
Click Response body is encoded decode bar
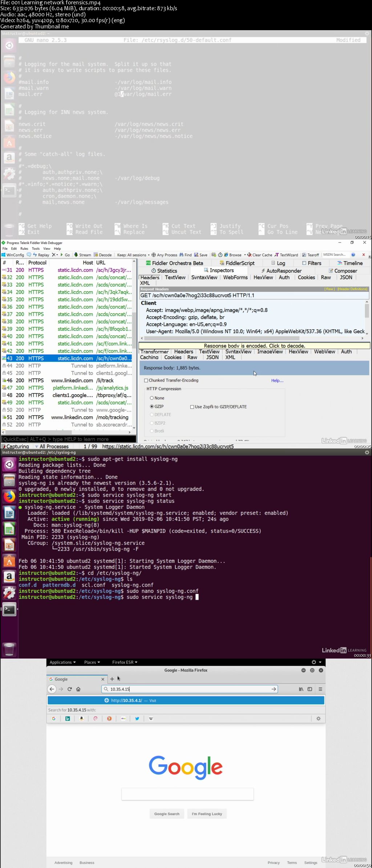(254, 345)
